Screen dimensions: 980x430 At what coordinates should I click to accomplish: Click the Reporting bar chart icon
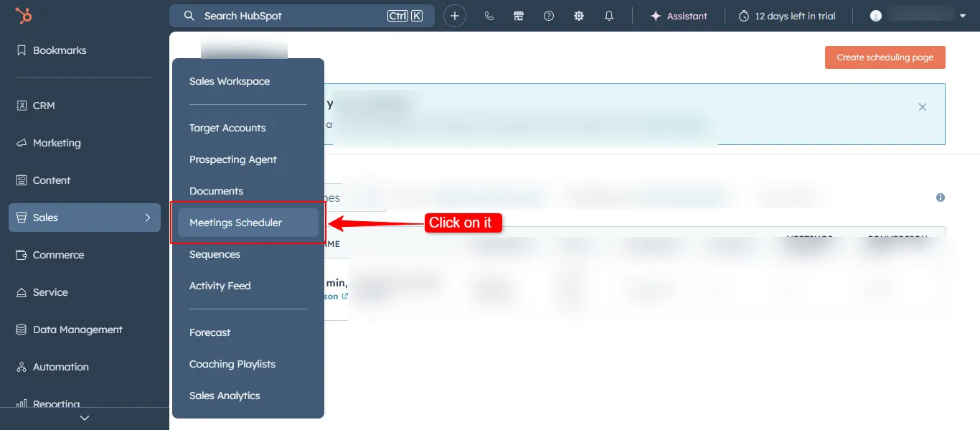pos(21,403)
